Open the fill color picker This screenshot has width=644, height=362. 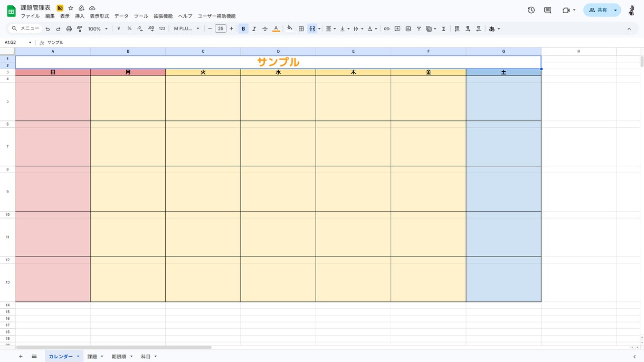(289, 29)
